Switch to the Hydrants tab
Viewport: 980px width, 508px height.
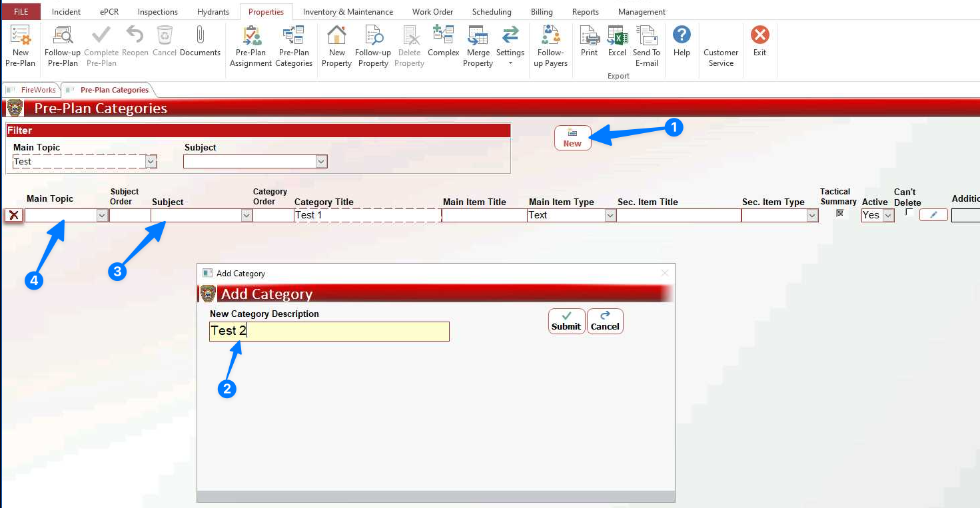pyautogui.click(x=213, y=11)
